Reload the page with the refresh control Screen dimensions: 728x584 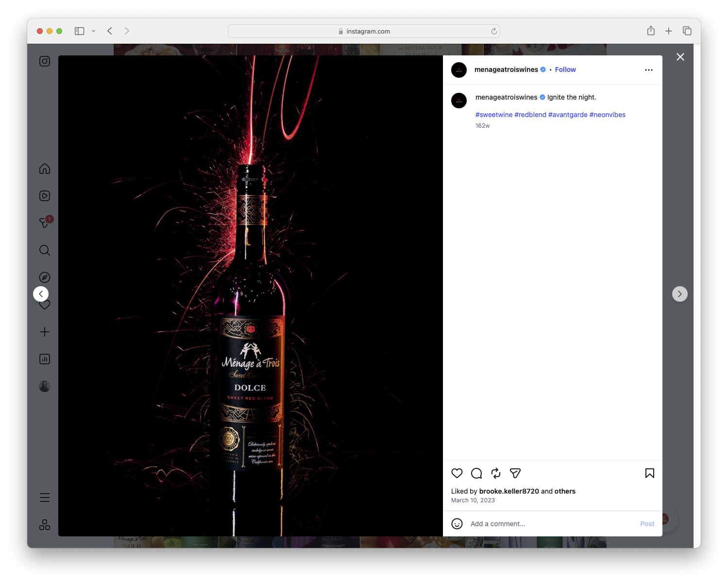pos(494,31)
